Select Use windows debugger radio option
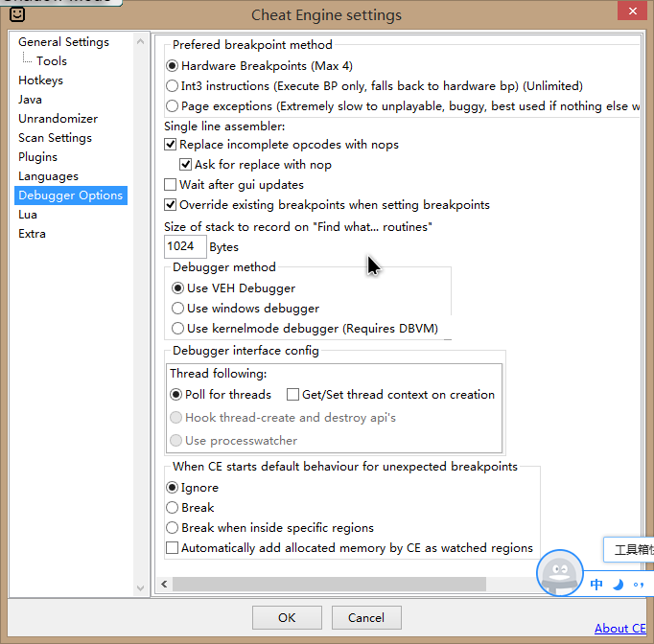This screenshot has width=654, height=644. (x=176, y=309)
